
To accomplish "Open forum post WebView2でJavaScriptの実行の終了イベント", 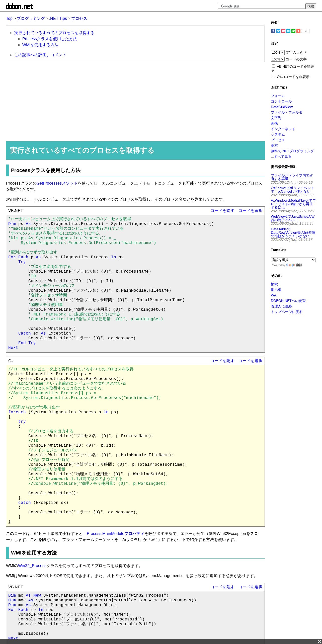I will coord(292,218).
